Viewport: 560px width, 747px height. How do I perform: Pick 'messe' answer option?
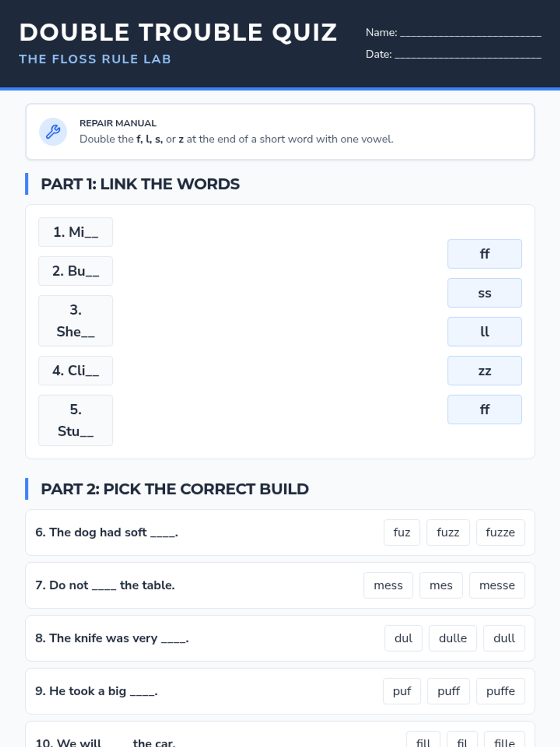(x=497, y=585)
